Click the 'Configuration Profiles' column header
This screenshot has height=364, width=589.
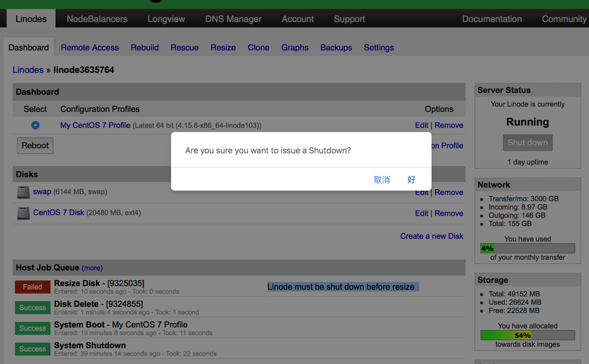[x=100, y=109]
